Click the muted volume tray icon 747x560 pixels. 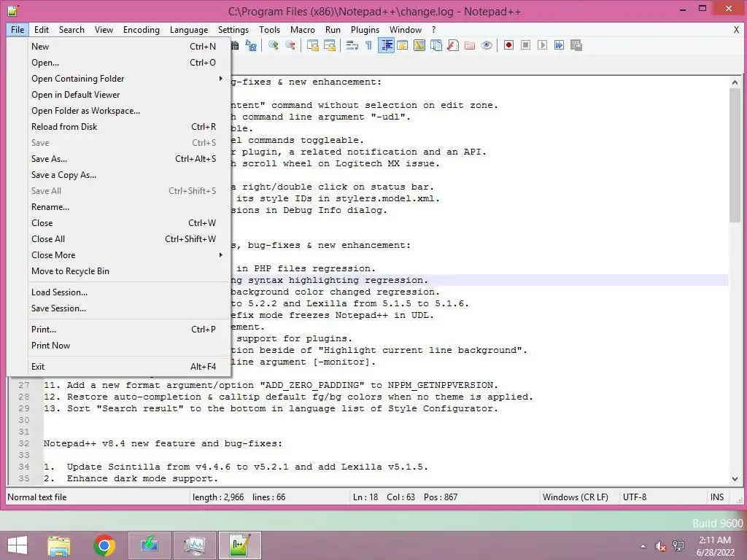click(660, 546)
